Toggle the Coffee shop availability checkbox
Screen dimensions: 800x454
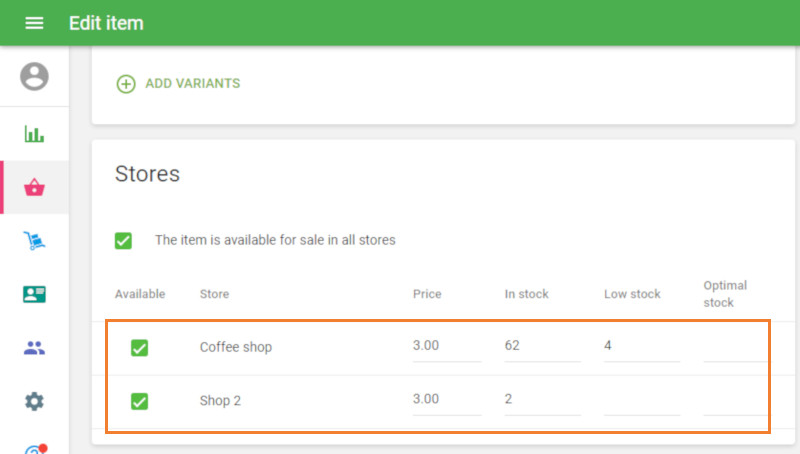click(x=140, y=348)
